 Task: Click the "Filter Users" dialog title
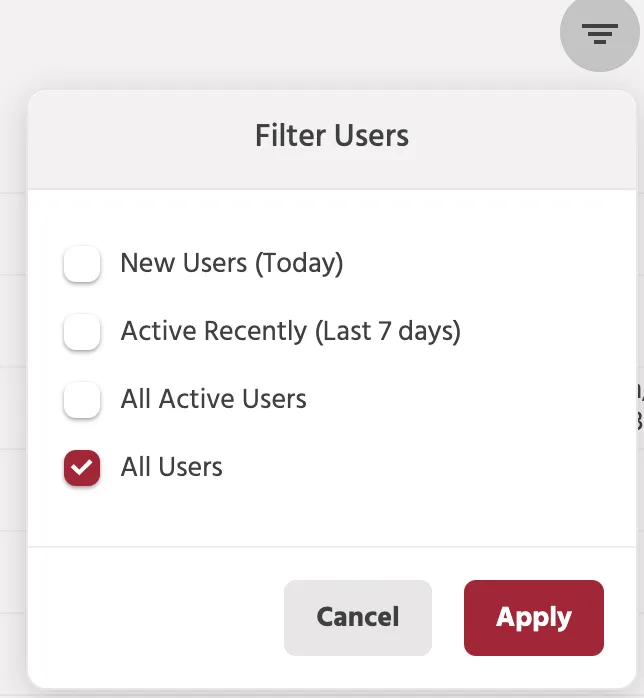[x=332, y=135]
